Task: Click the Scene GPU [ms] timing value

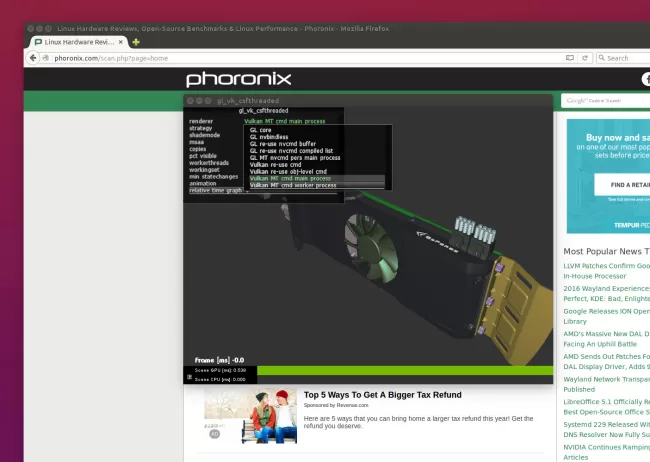Action: pyautogui.click(x=221, y=370)
